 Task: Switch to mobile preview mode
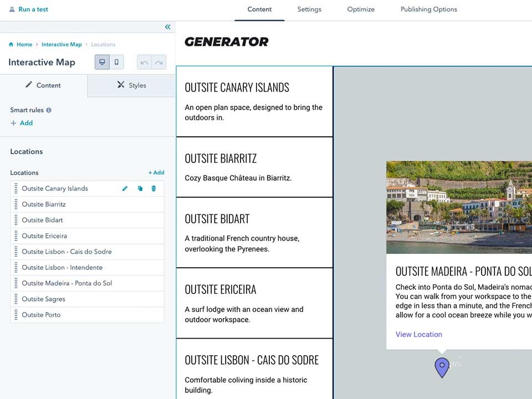[116, 62]
